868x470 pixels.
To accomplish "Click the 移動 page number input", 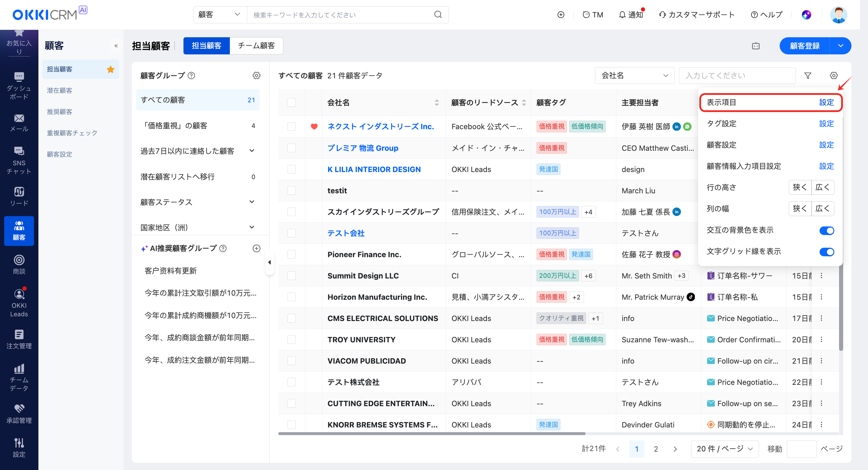I will 801,449.
